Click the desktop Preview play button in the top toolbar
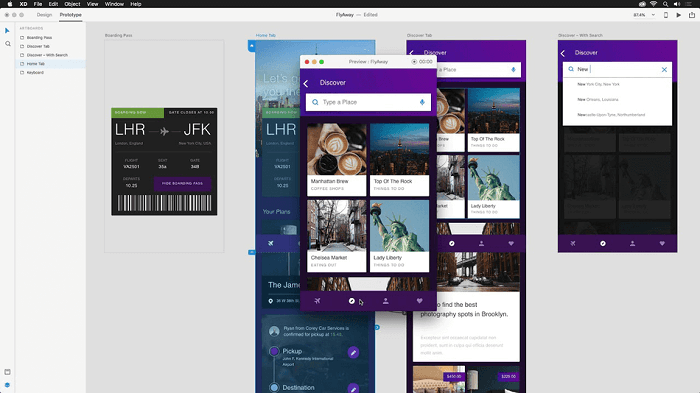The height and width of the screenshot is (393, 700). point(679,15)
